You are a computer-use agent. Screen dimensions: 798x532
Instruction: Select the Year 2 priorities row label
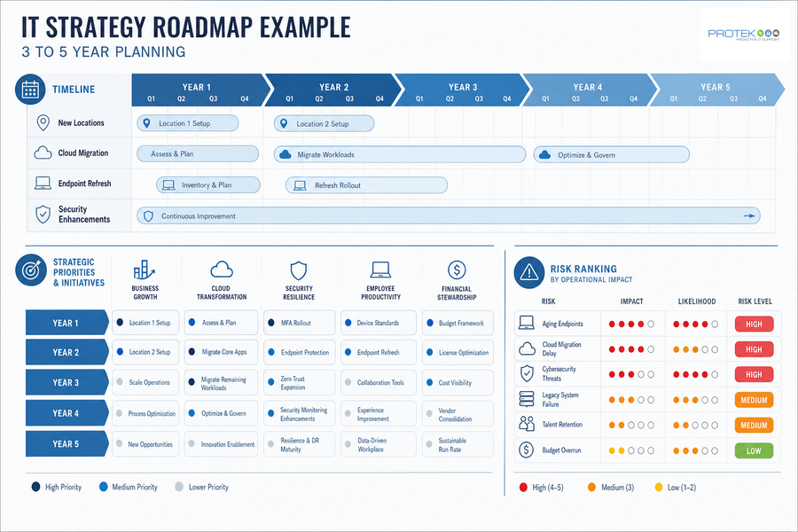67,352
